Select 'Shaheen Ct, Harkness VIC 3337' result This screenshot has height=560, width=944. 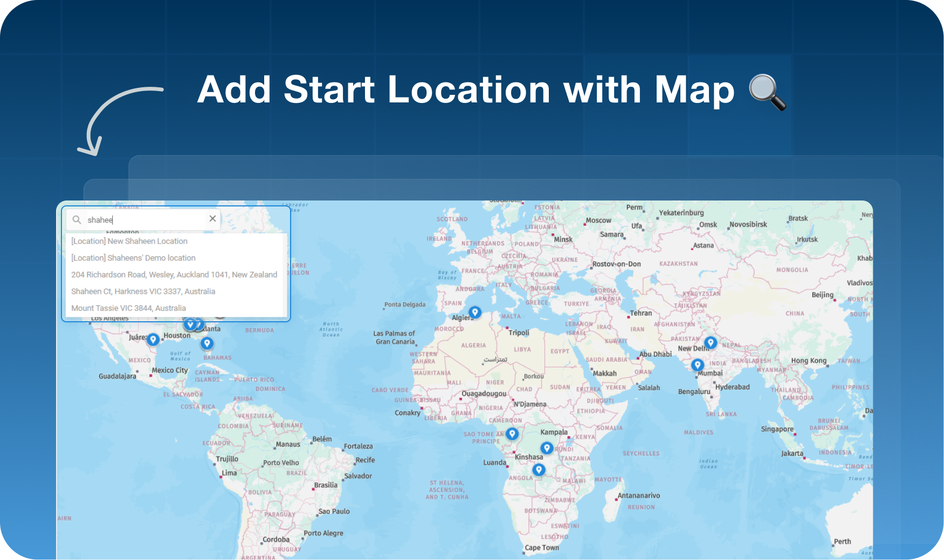pyautogui.click(x=143, y=292)
